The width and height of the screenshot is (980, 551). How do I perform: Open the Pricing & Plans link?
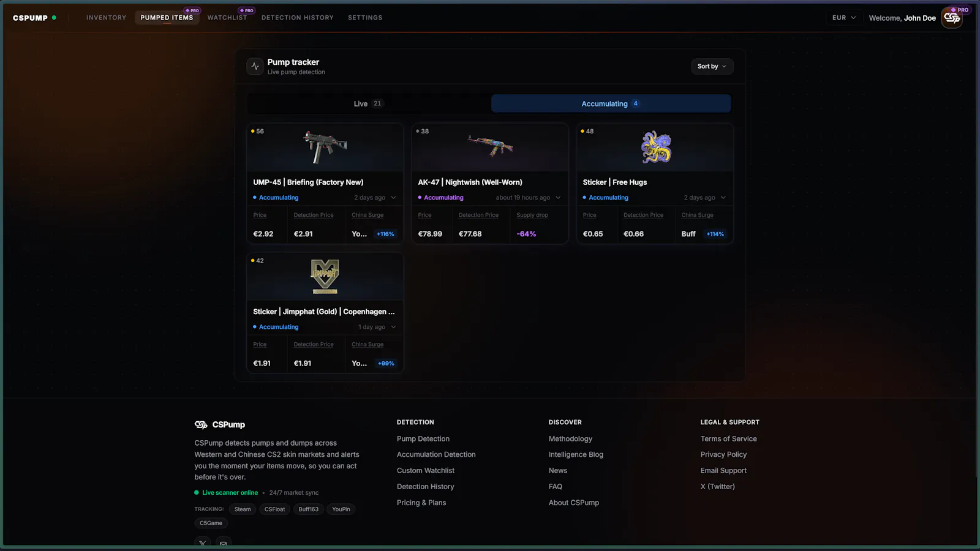click(421, 503)
